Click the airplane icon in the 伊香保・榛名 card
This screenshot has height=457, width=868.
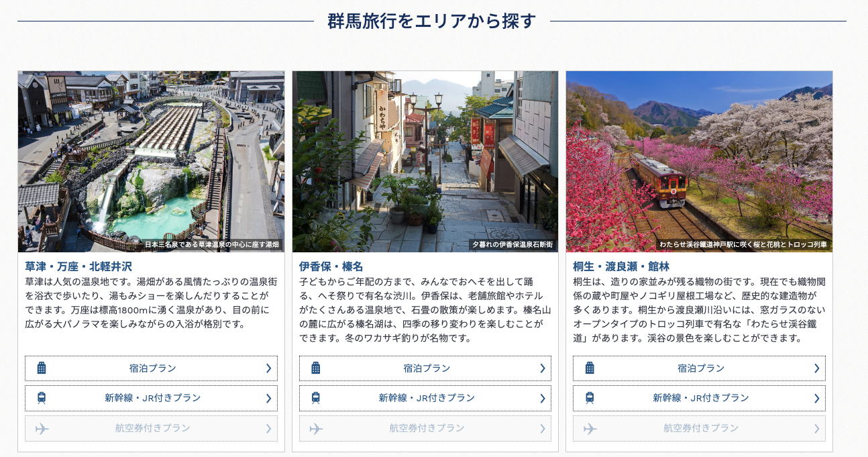tap(316, 428)
